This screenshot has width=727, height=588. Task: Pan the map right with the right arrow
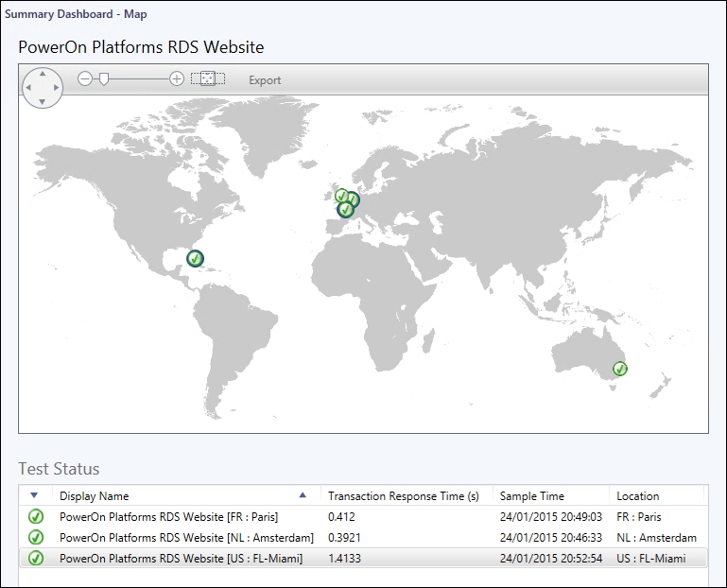tap(56, 88)
